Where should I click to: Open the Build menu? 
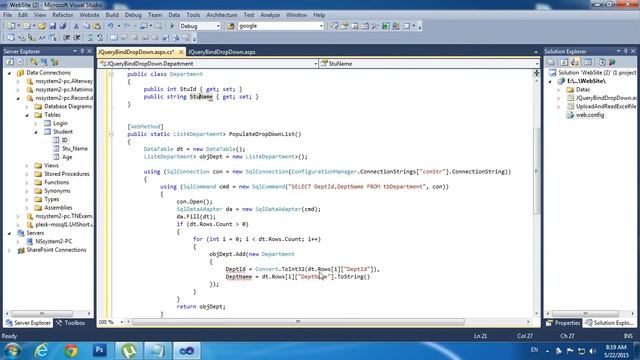[112, 15]
